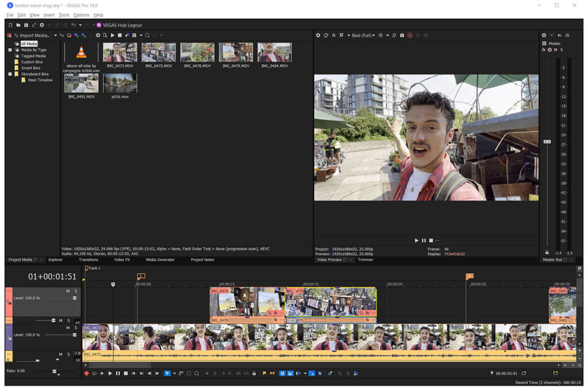The image size is (588, 389).
Task: Click the red Record button in transport bar
Action: (x=87, y=374)
